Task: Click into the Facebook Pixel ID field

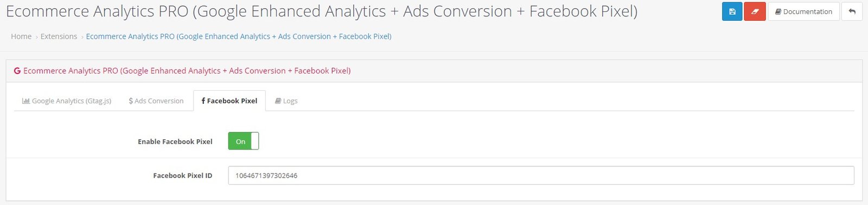Action: 541,176
